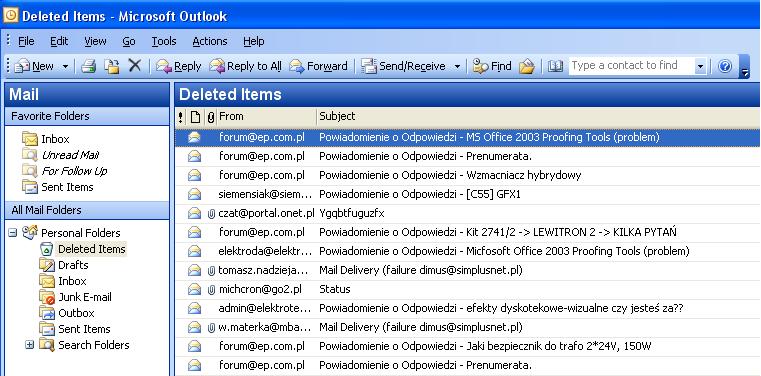Open the File menu
Image resolution: width=761 pixels, height=376 pixels.
click(26, 42)
